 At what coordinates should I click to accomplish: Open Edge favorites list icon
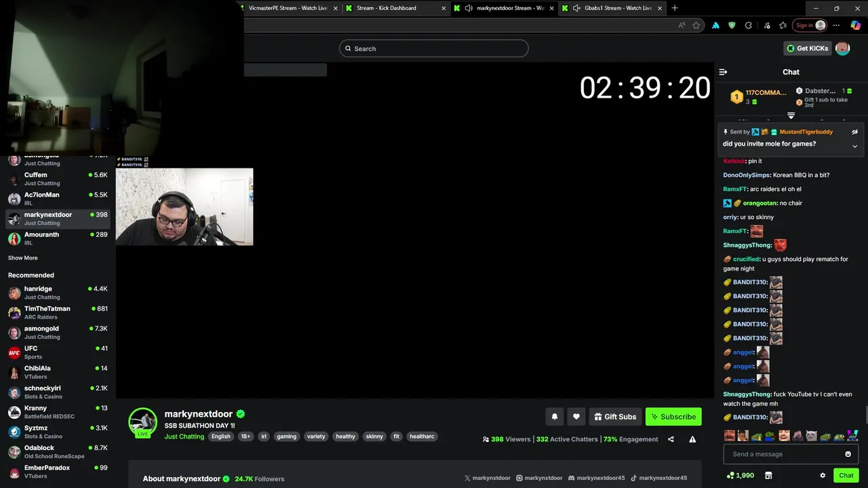(783, 25)
